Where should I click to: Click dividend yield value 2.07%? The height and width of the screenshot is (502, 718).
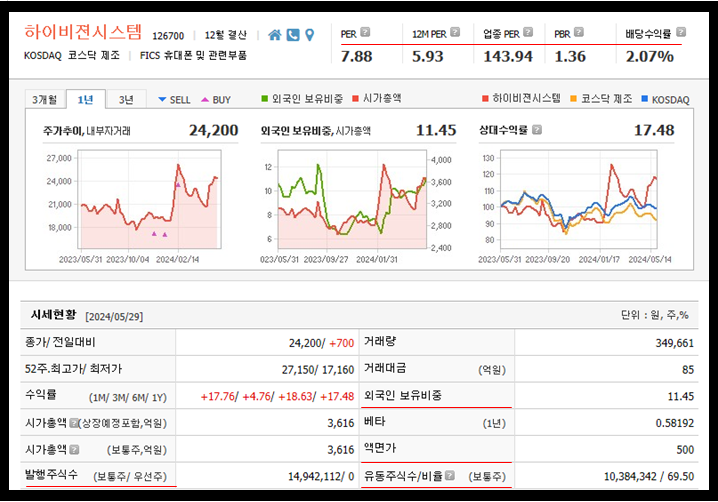650,56
